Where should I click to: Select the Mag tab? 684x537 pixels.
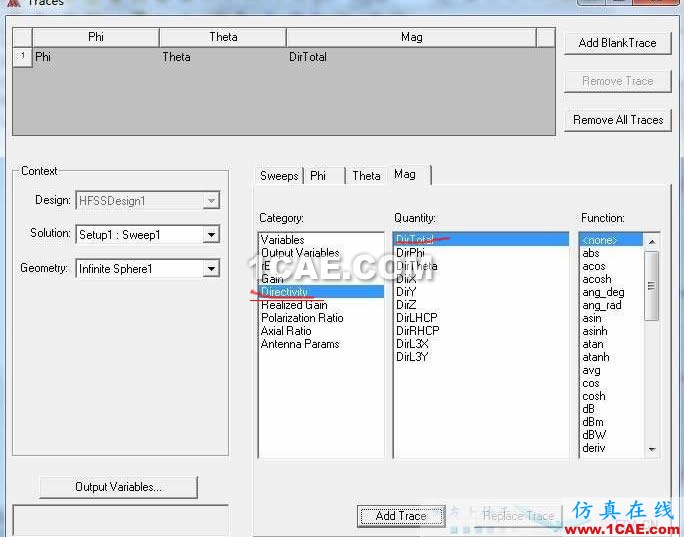click(408, 174)
